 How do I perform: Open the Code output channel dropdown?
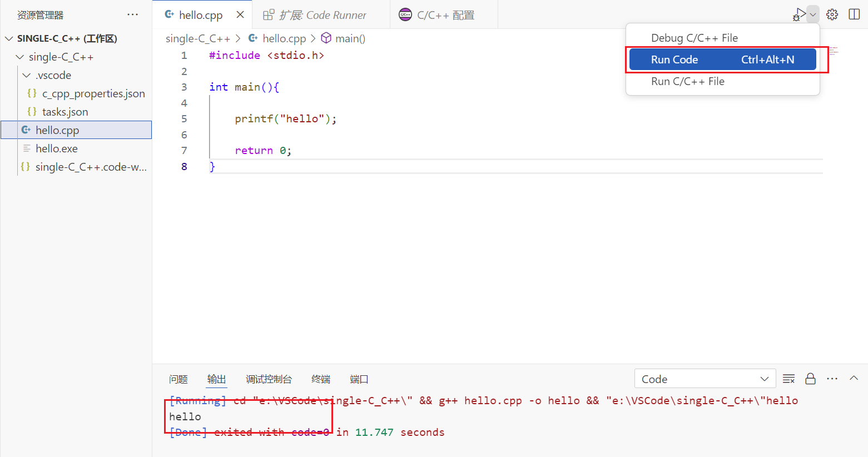point(705,379)
